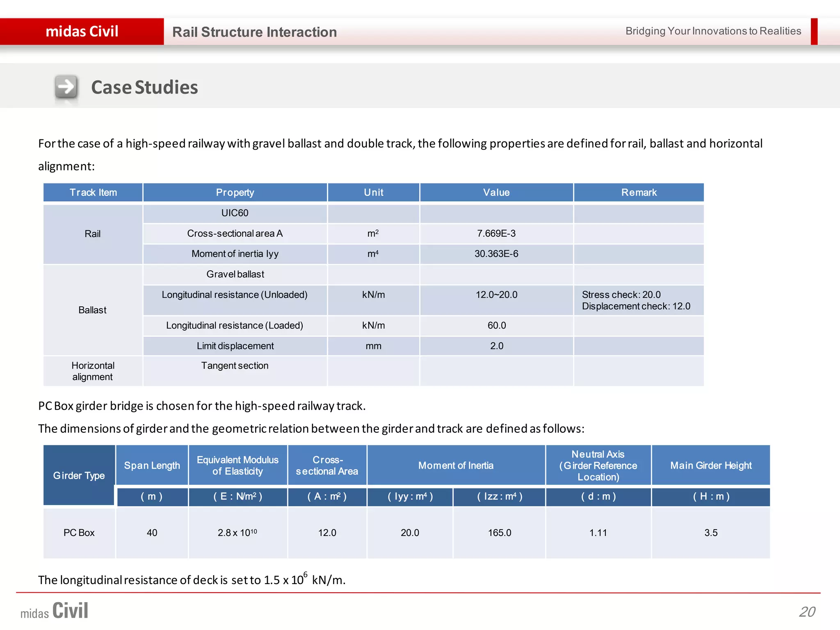This screenshot has width=840, height=630.
Task: Click the page number 20
Action: [807, 612]
